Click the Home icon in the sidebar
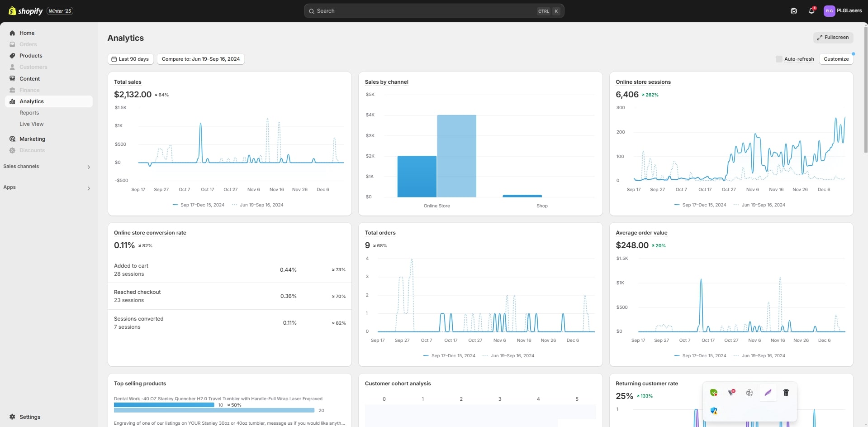This screenshot has width=868, height=427. pos(12,33)
